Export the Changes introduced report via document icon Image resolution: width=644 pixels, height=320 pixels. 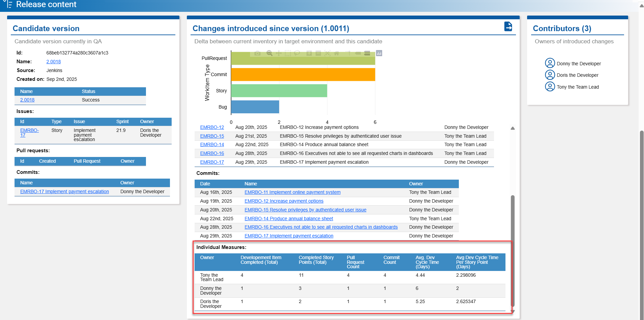tap(509, 27)
